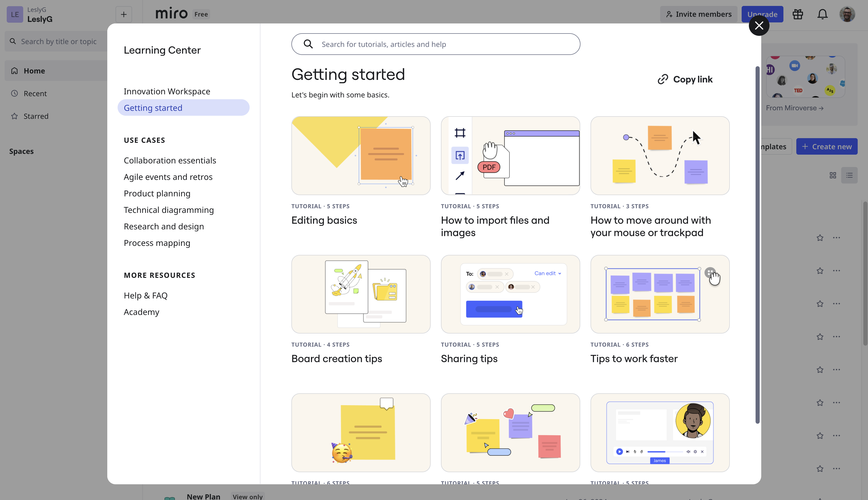This screenshot has width=868, height=500.
Task: Close the Learning Center dialog
Action: coord(759,26)
